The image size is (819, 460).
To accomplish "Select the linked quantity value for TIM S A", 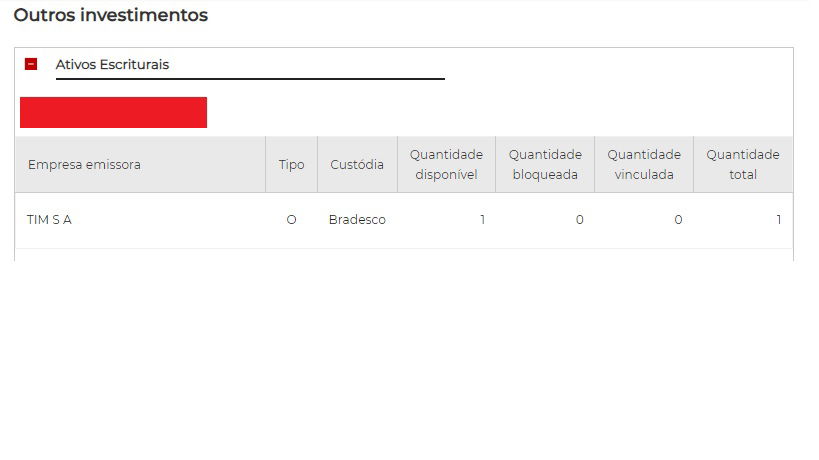I will 678,220.
